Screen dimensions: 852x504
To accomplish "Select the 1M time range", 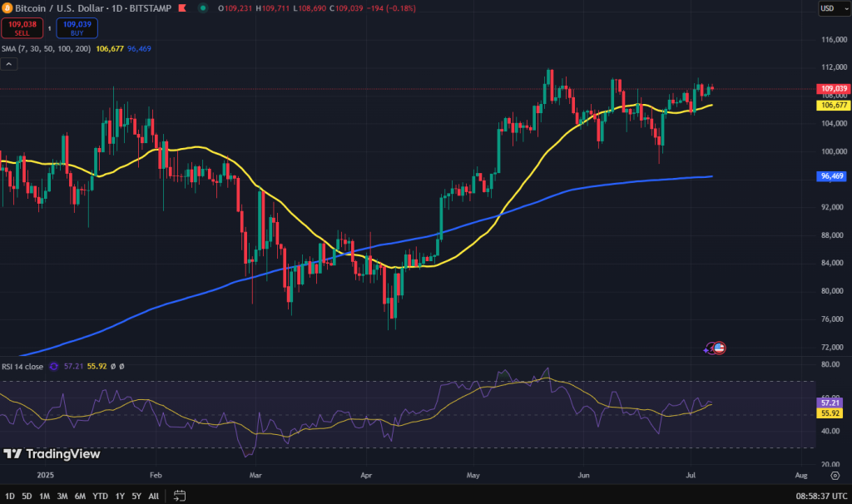I will pos(45,496).
